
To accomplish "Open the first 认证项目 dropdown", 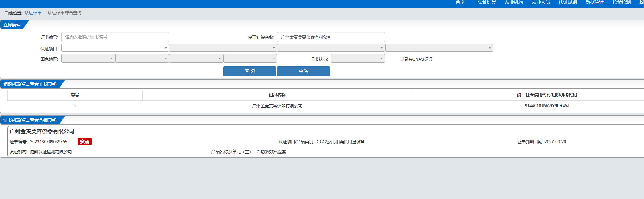I will [115, 48].
